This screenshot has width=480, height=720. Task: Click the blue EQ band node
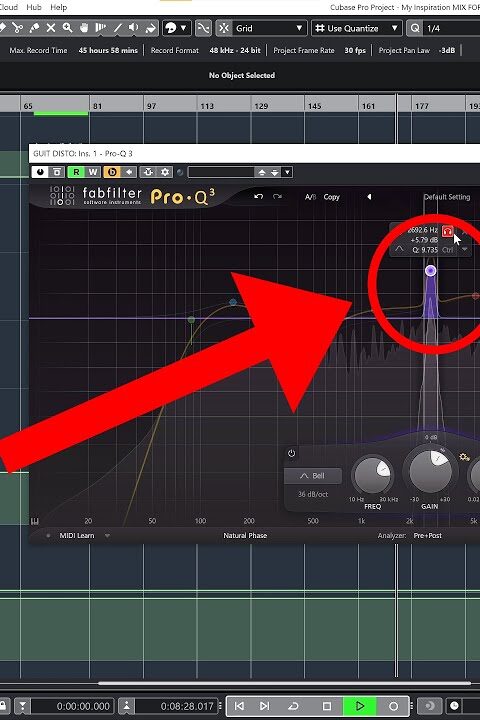click(x=233, y=302)
